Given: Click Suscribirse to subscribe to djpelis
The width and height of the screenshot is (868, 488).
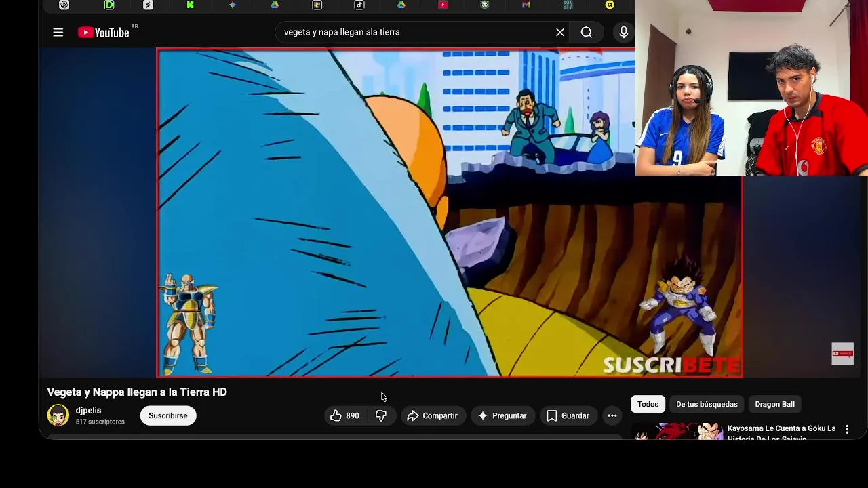Looking at the screenshot, I should pyautogui.click(x=168, y=415).
